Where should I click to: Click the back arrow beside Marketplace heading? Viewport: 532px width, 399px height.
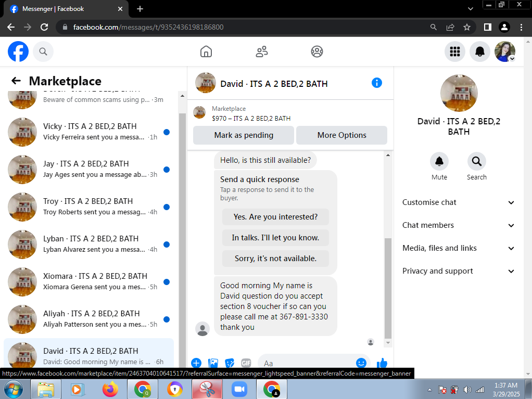(16, 81)
